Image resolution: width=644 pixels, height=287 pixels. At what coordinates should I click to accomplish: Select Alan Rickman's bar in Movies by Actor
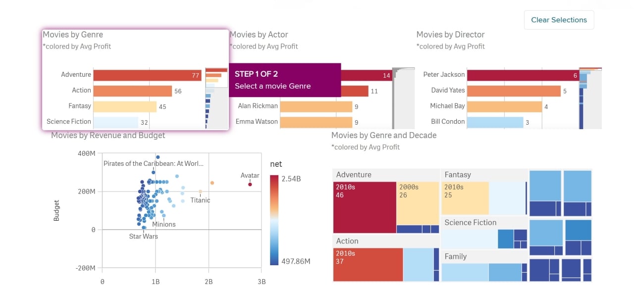click(x=316, y=106)
